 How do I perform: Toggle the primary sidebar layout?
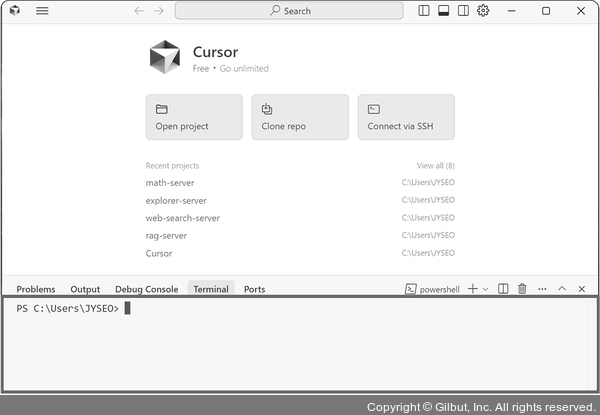[x=424, y=11]
